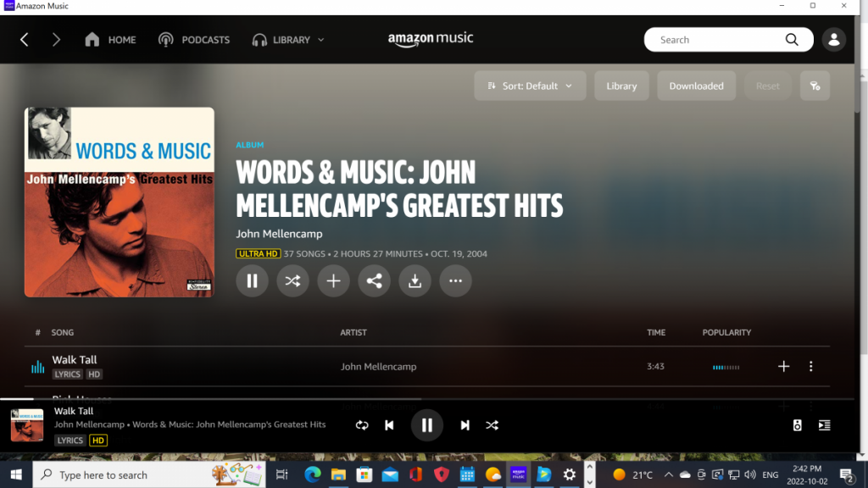Open the Sort: Default dropdown
The width and height of the screenshot is (868, 488).
(x=530, y=86)
